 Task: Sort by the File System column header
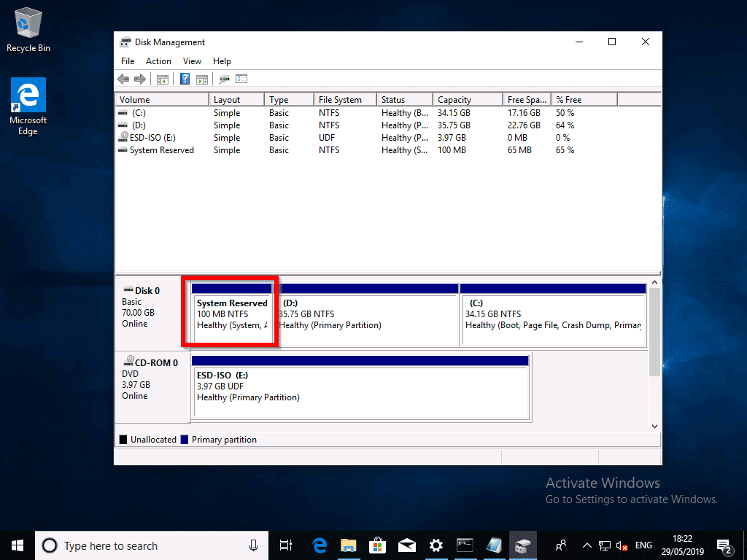[x=345, y=99]
